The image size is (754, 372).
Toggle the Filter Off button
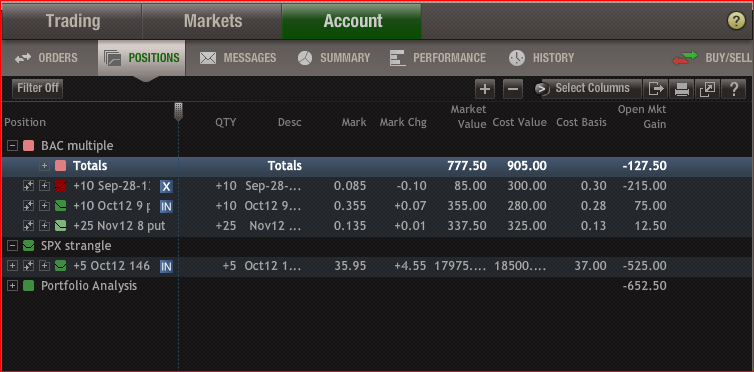(x=38, y=88)
